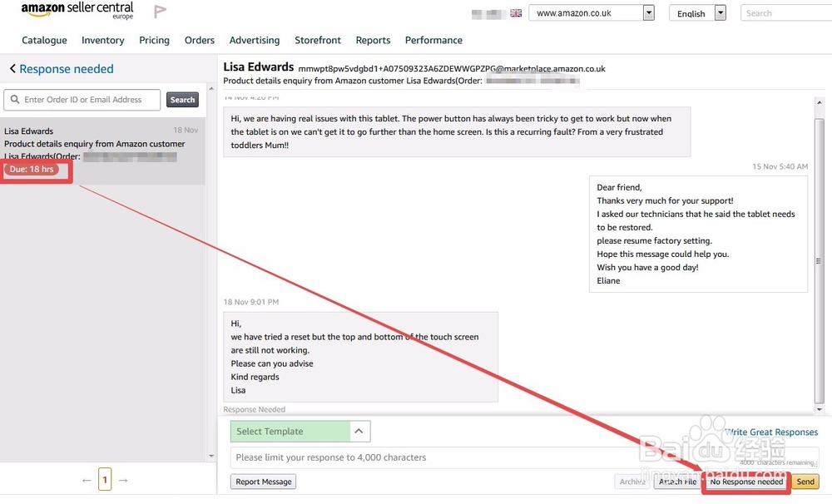Open the Storefront menu
This screenshot has height=504, width=832.
pyautogui.click(x=318, y=40)
